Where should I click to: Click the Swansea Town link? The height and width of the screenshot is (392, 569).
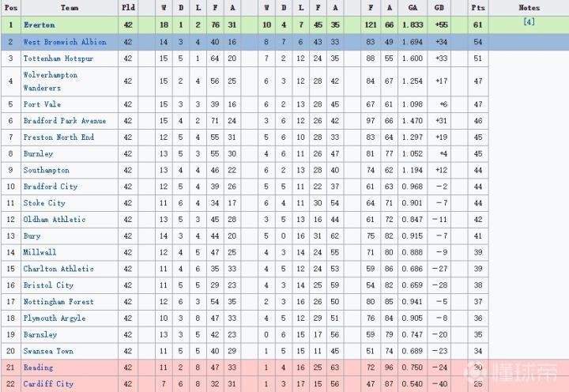(x=48, y=351)
